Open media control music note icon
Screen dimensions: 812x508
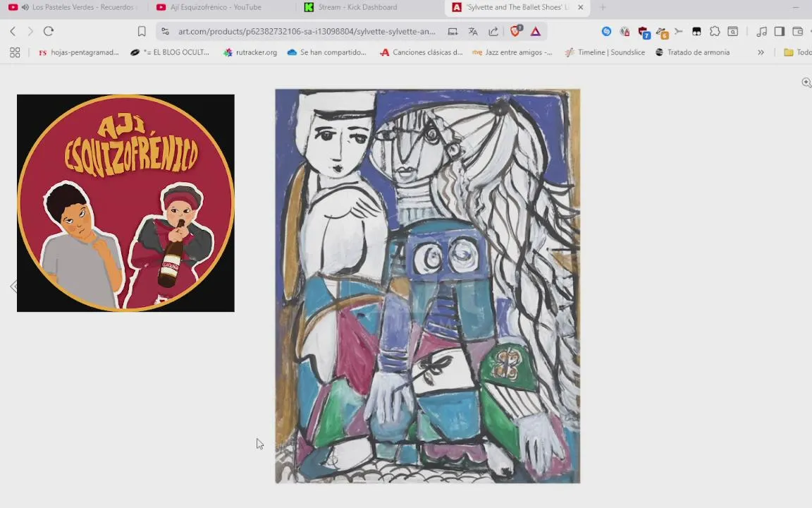pyautogui.click(x=761, y=32)
